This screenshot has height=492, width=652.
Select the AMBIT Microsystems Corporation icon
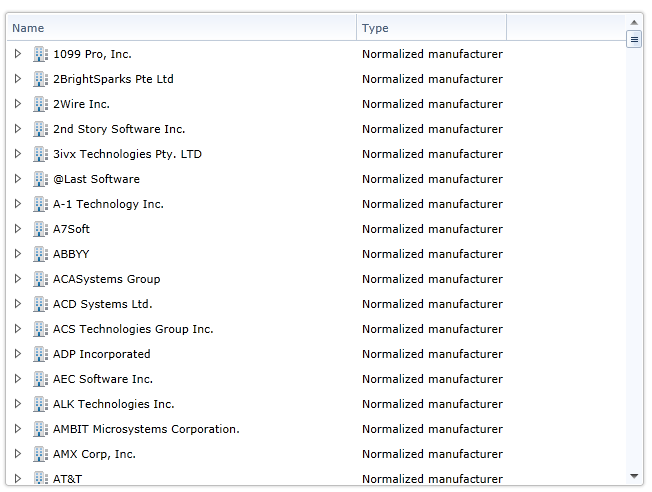coord(40,429)
